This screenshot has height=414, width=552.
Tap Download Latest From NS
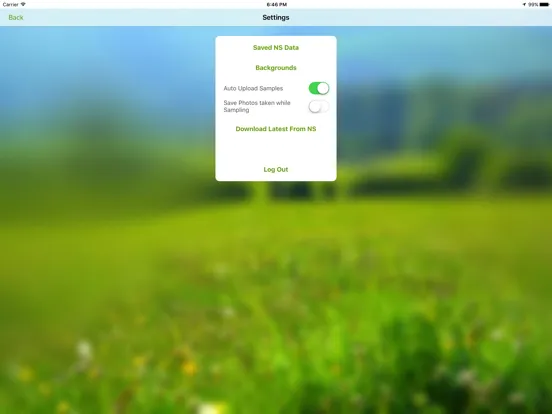[276, 129]
